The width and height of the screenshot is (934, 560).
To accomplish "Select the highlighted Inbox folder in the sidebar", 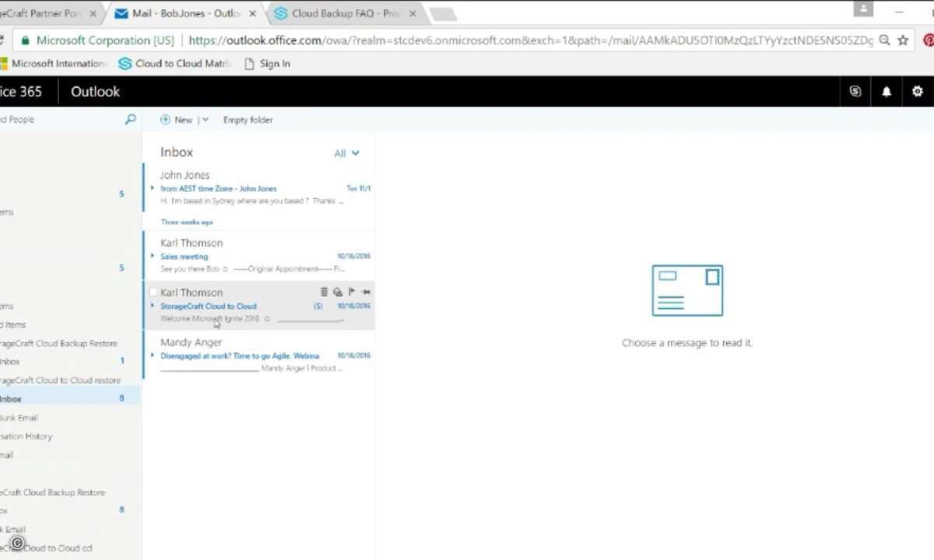I will (x=68, y=399).
